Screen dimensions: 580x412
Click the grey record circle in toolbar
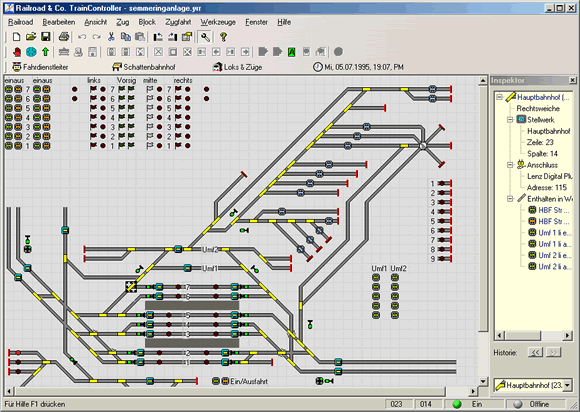click(338, 52)
